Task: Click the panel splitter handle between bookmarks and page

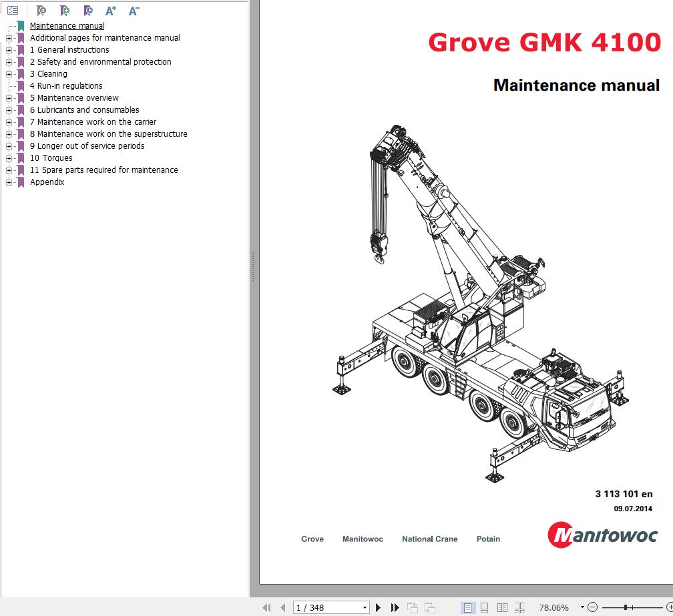Action: 253,266
